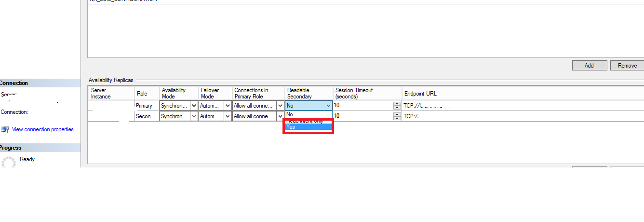Screen dimensions: 644x222
Task: Open the View connection properties link
Action: tap(43, 129)
